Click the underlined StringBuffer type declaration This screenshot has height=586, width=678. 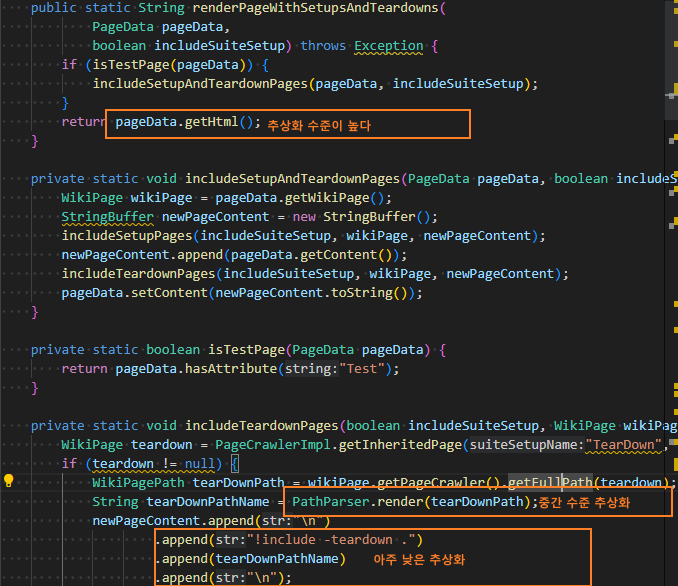[108, 217]
